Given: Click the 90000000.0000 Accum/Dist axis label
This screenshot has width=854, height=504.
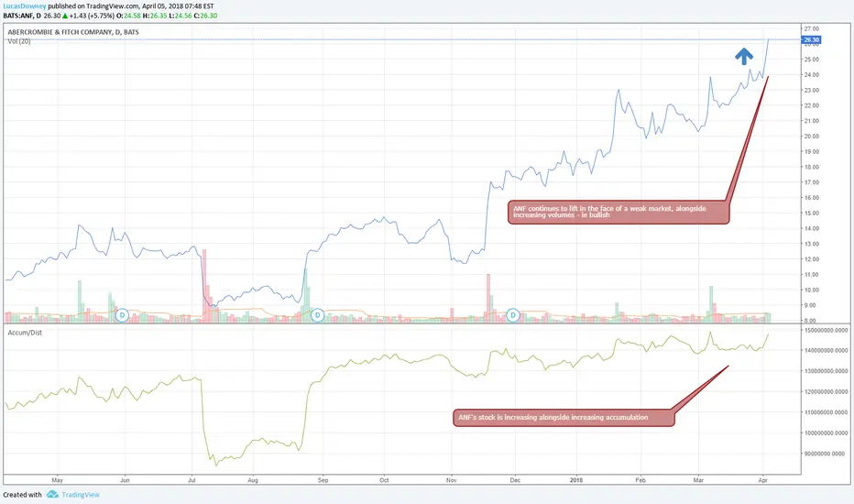Looking at the screenshot, I should click(x=825, y=454).
